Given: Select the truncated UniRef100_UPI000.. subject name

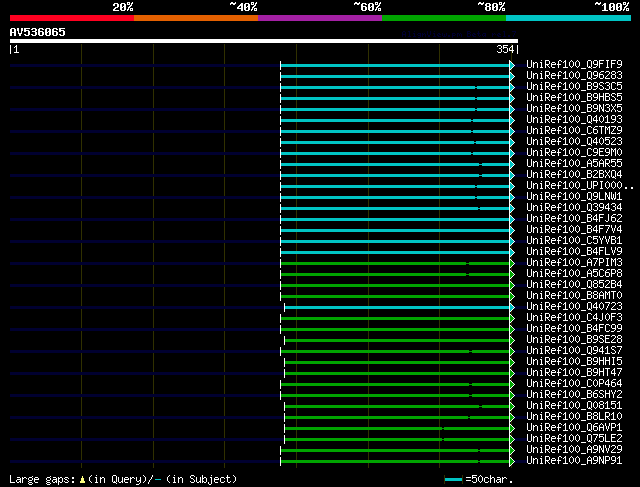Looking at the screenshot, I should [x=580, y=186].
